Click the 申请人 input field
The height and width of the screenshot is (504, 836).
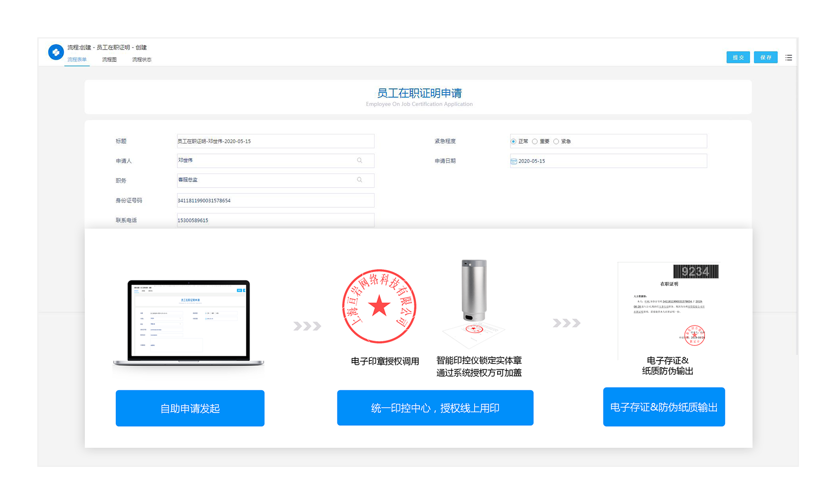(x=275, y=161)
